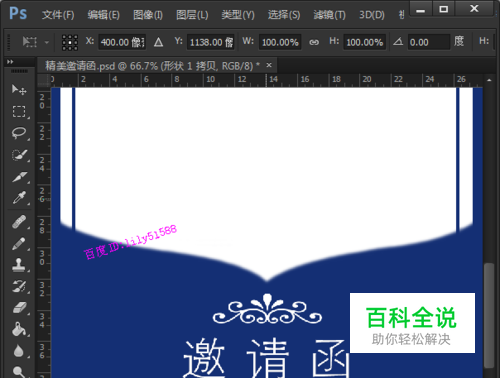Select the Quick Selection tool
Screen dimensions: 500x378
click(x=19, y=155)
